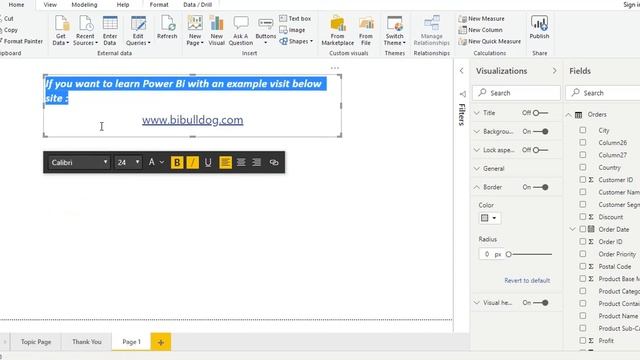The image size is (640, 360).
Task: Open Ask A Question
Action: [241, 31]
